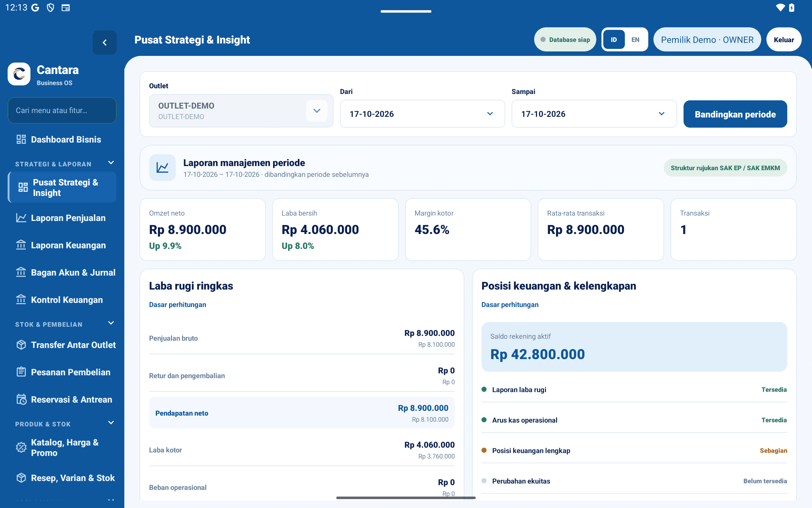Screen dimensions: 812x508
Task: Open Kontrol Keuangan menu item
Action: click(x=62, y=300)
